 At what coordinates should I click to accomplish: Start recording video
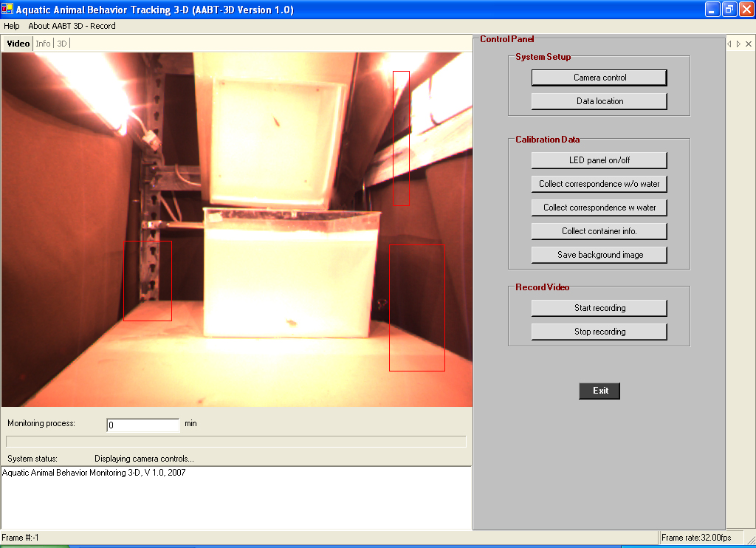coord(599,308)
